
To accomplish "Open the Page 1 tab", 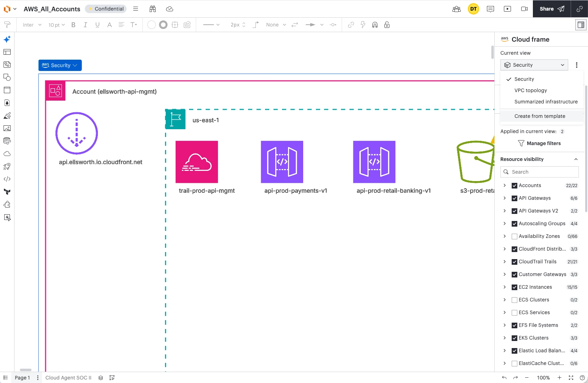I will 22,378.
